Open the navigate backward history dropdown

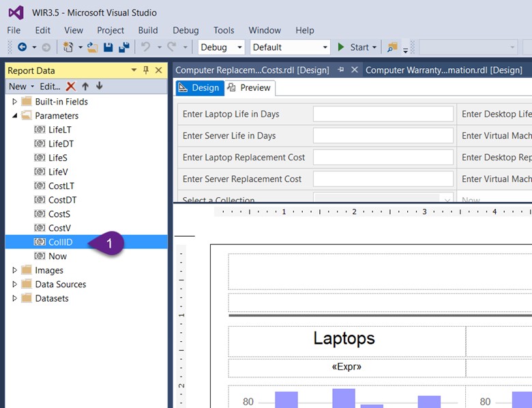click(x=34, y=47)
